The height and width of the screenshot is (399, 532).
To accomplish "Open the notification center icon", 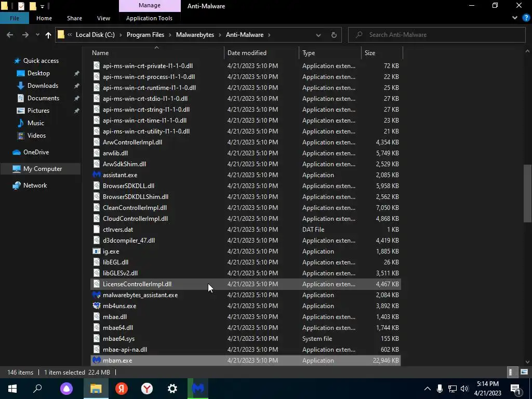I will pos(515,389).
